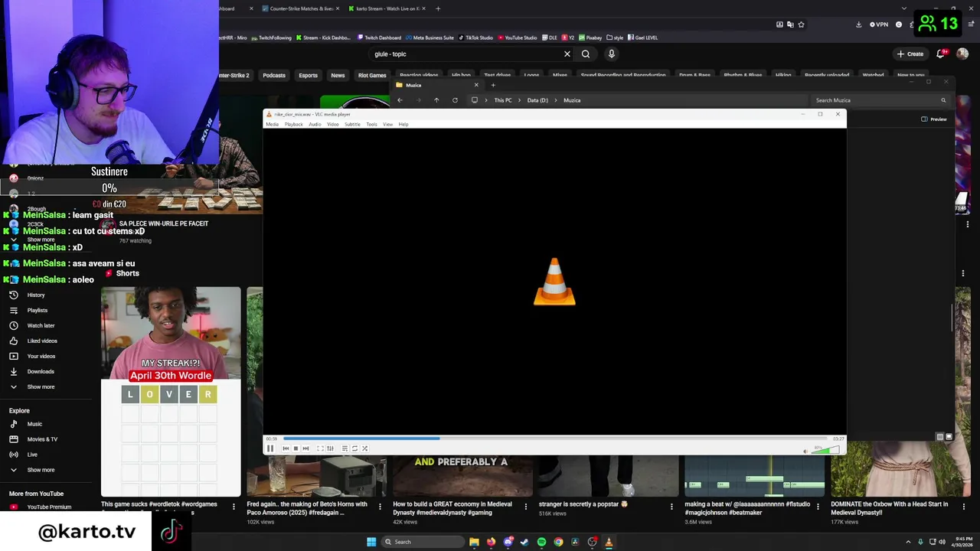This screenshot has width=980, height=551.
Task: Click the browser VPN indicator
Action: point(879,24)
